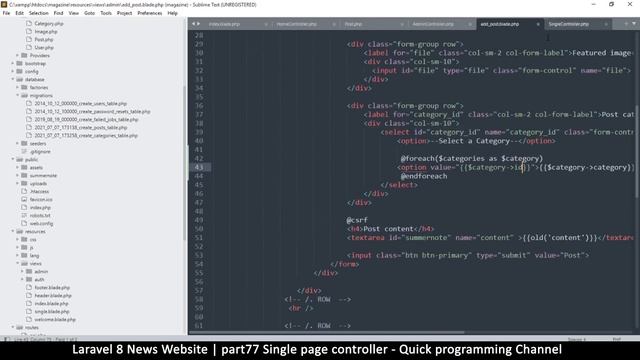The width and height of the screenshot is (640, 360).
Task: Open the File menu
Action: tap(6, 13)
